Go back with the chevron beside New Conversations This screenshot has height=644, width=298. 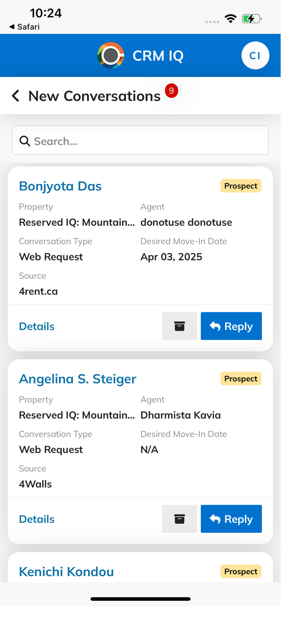click(x=15, y=96)
